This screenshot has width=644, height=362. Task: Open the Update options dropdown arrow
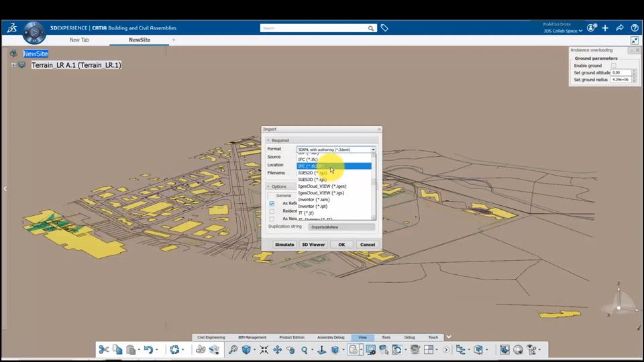(182, 350)
